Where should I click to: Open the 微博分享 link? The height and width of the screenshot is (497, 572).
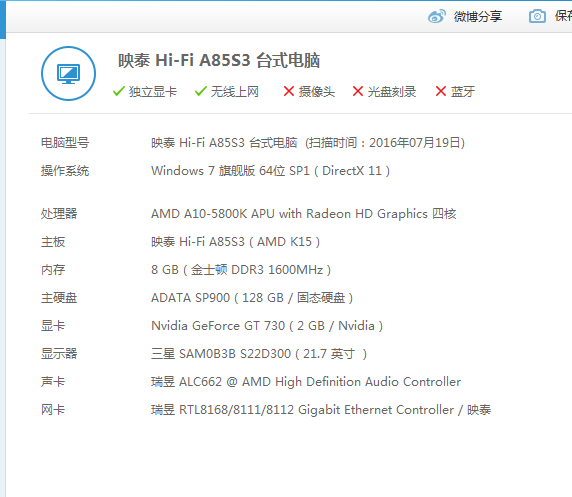(x=478, y=16)
